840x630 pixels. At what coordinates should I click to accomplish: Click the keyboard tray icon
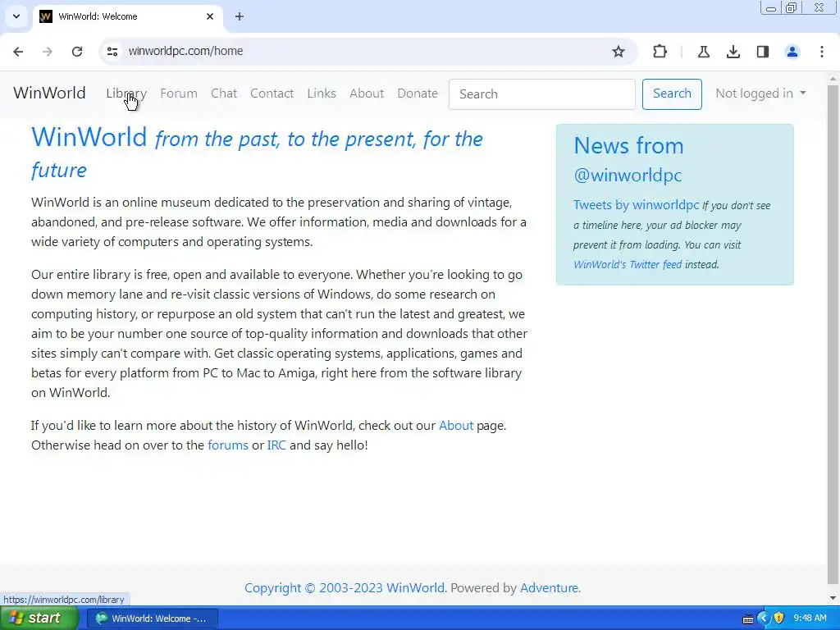(748, 619)
